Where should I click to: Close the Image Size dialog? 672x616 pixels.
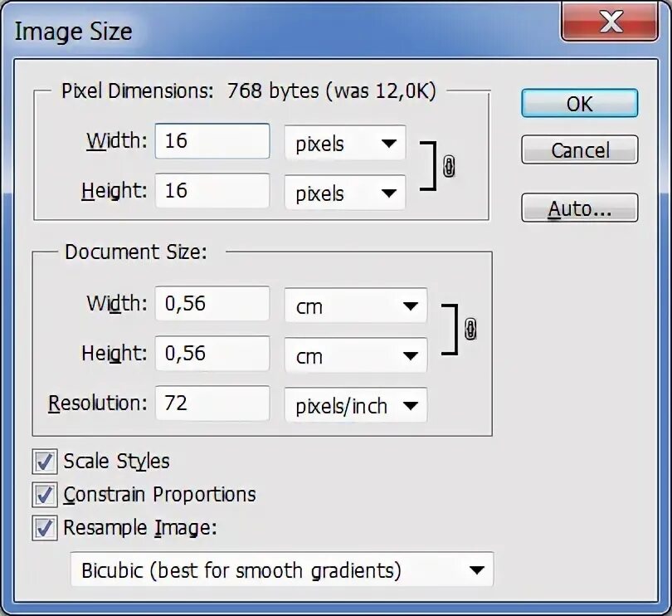coord(611,22)
